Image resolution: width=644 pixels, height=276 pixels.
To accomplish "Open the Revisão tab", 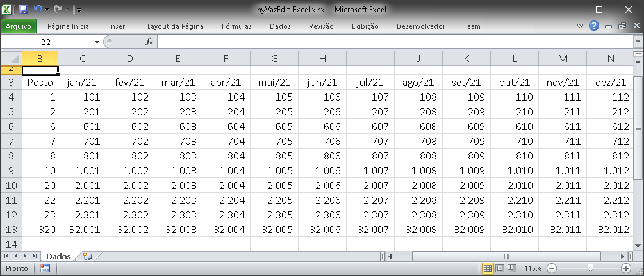I will pos(321,26).
